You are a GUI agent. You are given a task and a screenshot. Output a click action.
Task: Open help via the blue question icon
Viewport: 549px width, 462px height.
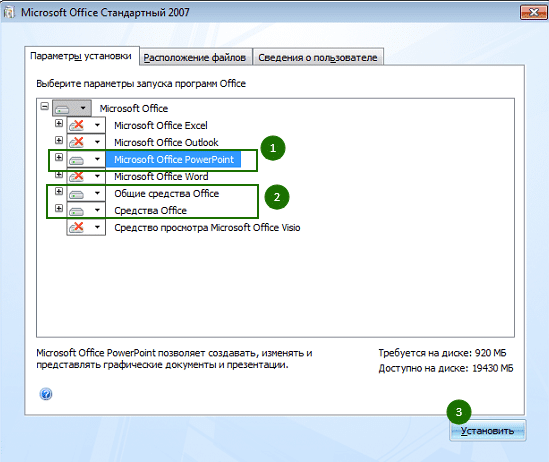(46, 394)
